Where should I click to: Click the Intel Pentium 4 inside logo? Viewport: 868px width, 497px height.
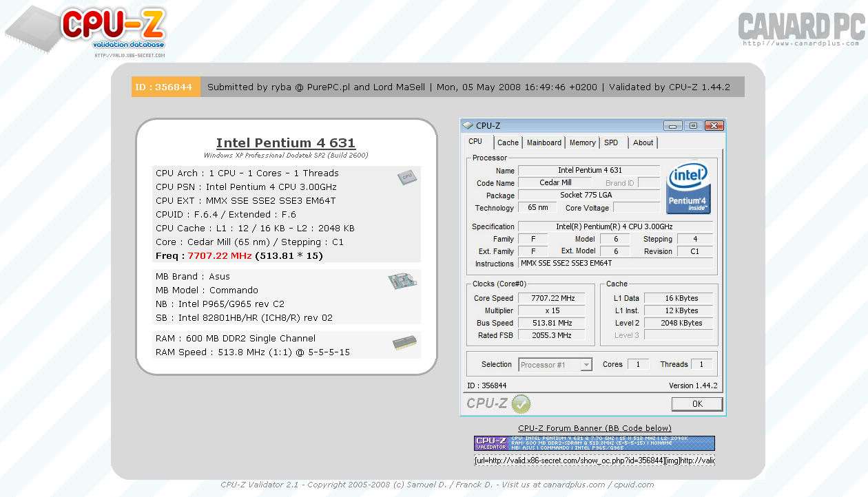(x=689, y=188)
